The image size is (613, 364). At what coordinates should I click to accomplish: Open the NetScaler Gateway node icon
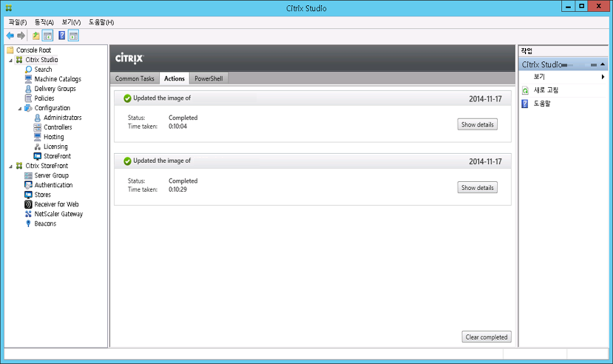pos(29,214)
